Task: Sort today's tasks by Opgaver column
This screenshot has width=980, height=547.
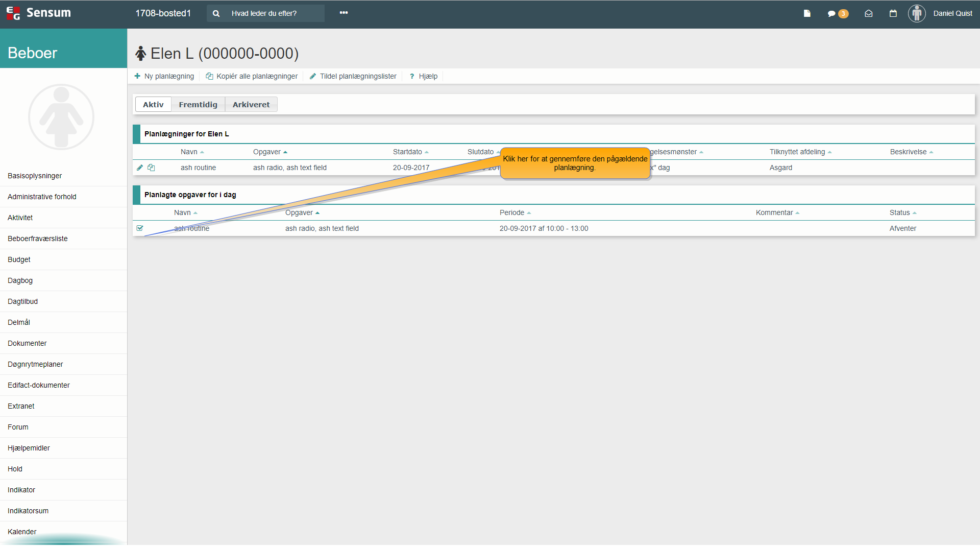Action: pyautogui.click(x=302, y=212)
